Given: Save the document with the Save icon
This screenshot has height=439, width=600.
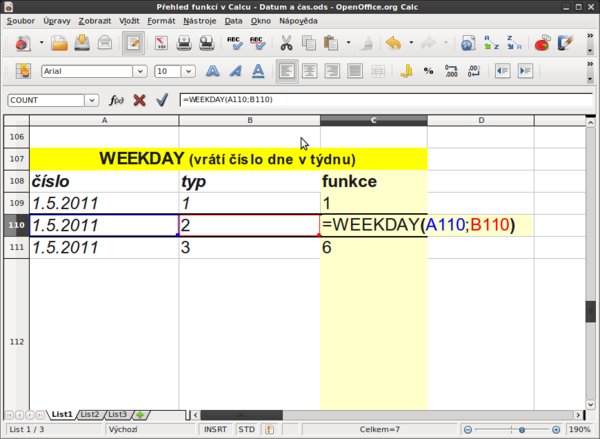Looking at the screenshot, I should 82,43.
